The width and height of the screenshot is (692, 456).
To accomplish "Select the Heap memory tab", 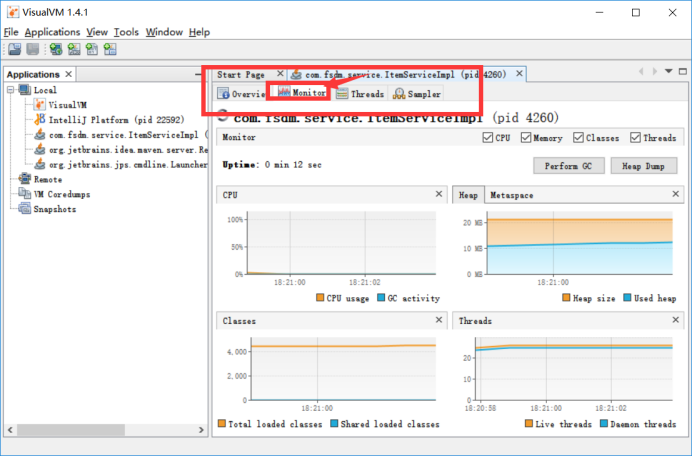I will pos(468,195).
